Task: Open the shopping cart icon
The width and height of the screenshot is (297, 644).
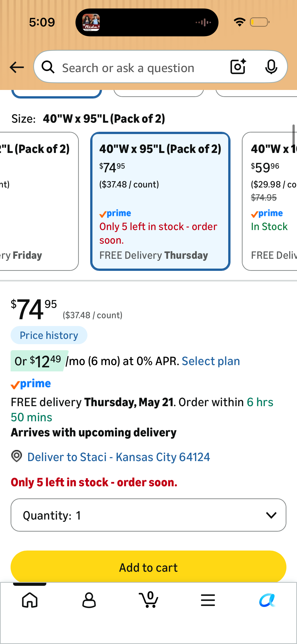Action: coord(149,599)
